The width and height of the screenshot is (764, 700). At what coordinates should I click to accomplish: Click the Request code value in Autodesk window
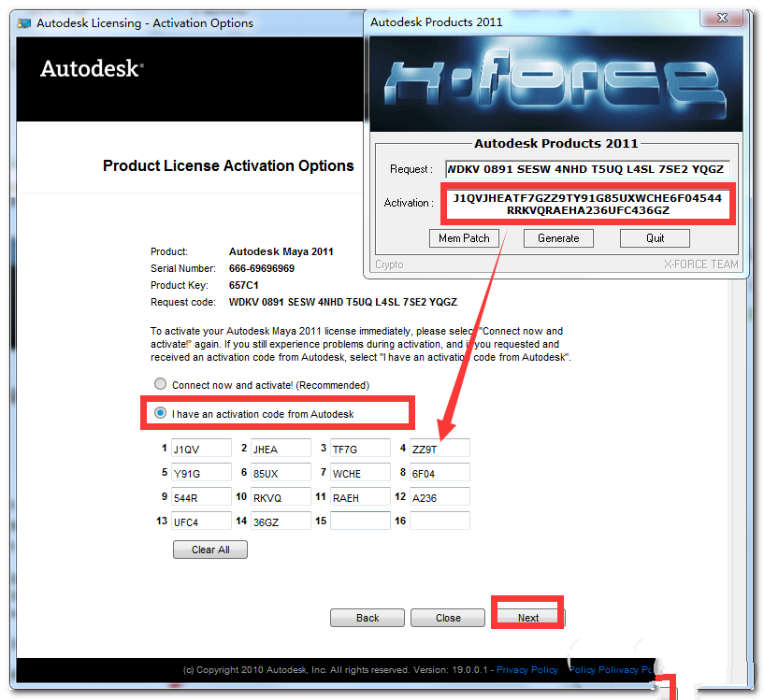(x=343, y=302)
